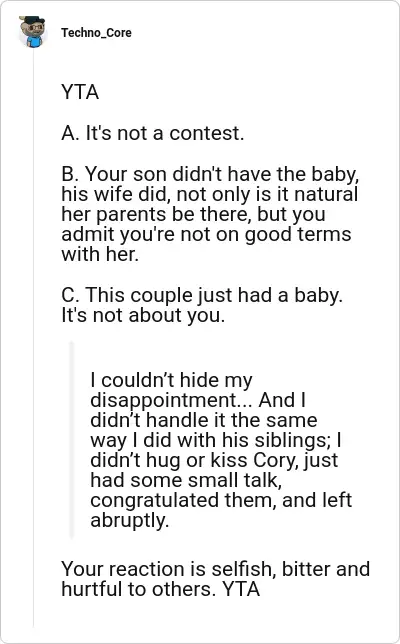Click the line 'Your reaction is selfish, bitter and'

click(x=216, y=569)
